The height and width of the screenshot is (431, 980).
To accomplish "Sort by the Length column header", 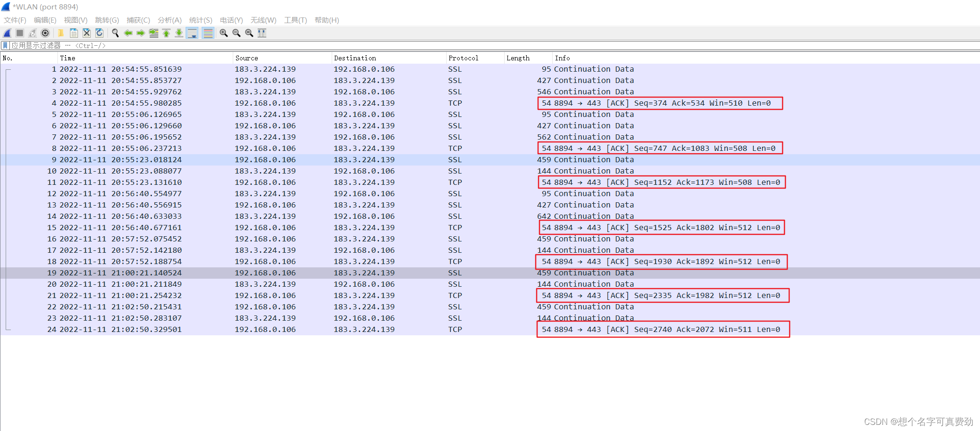I will [x=528, y=58].
